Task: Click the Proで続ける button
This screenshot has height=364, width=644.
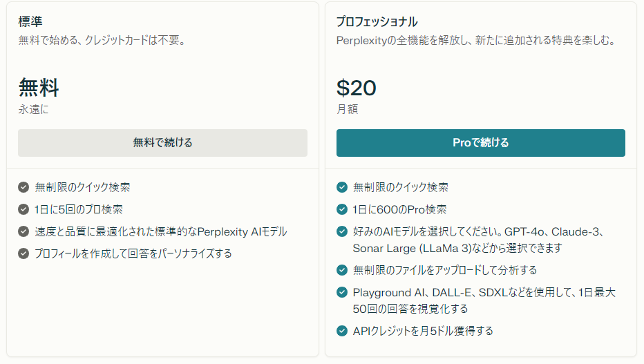Action: tap(480, 143)
